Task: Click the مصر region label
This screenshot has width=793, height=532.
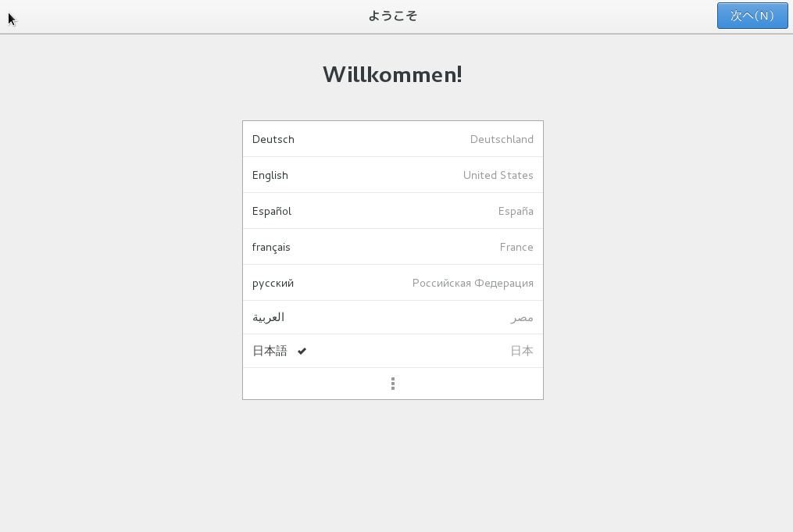Action: [522, 318]
